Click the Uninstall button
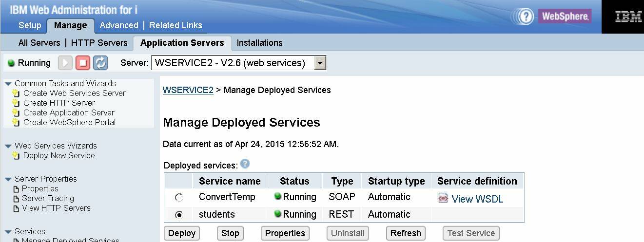Viewport: 644px width, 242px height. pyautogui.click(x=348, y=233)
